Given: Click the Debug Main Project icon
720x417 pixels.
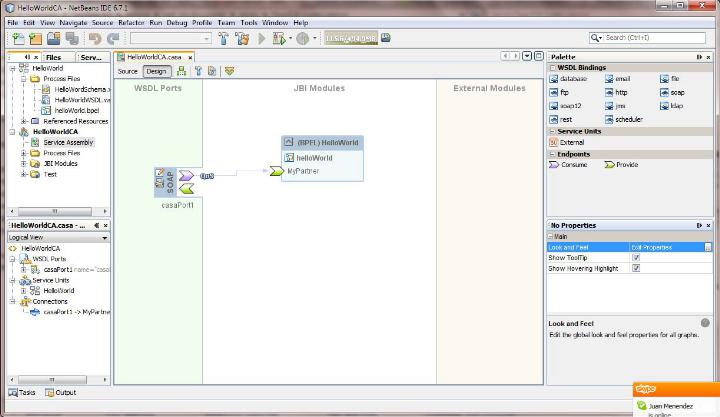Looking at the screenshot, I should pos(279,39).
